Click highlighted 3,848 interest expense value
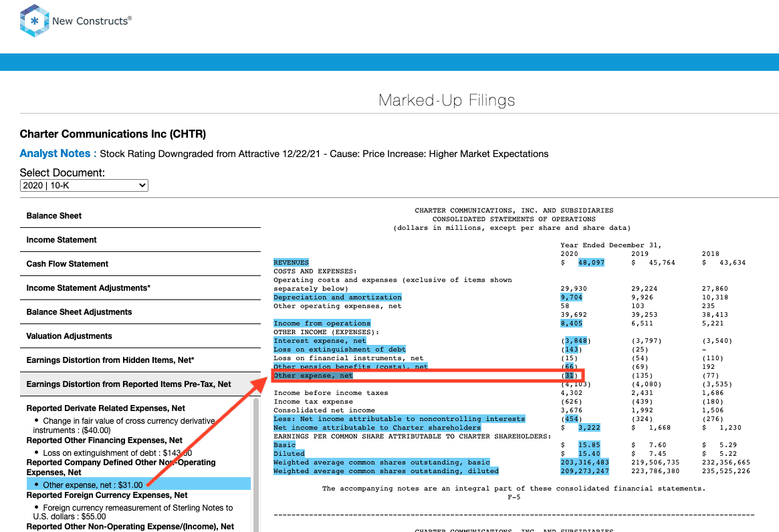 576,341
